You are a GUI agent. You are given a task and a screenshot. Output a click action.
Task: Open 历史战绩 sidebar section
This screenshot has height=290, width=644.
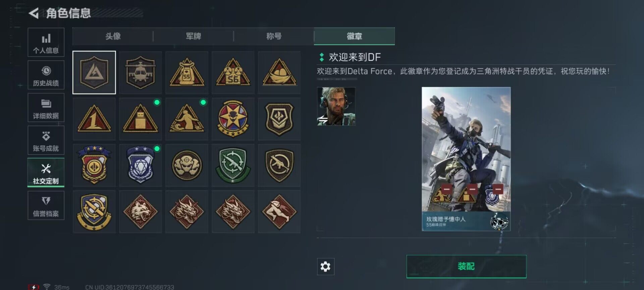46,75
